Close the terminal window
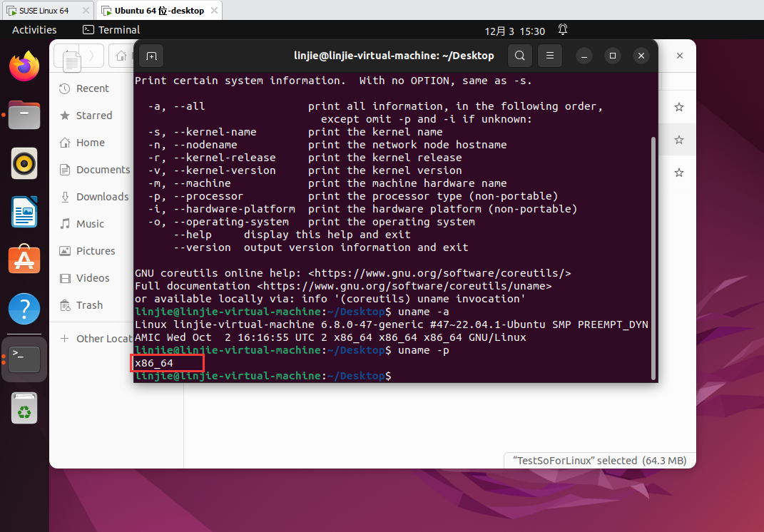 tap(641, 56)
